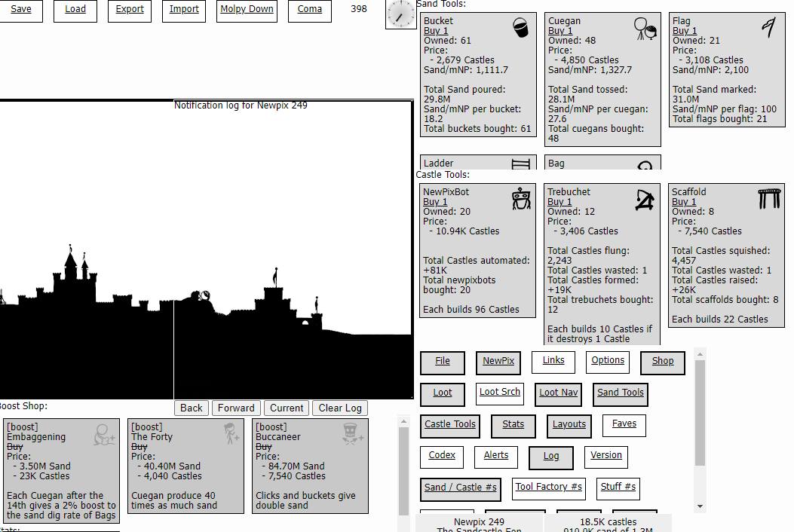Click the Embaggening boost icon
Screen dimensions: 794x532
click(x=104, y=435)
